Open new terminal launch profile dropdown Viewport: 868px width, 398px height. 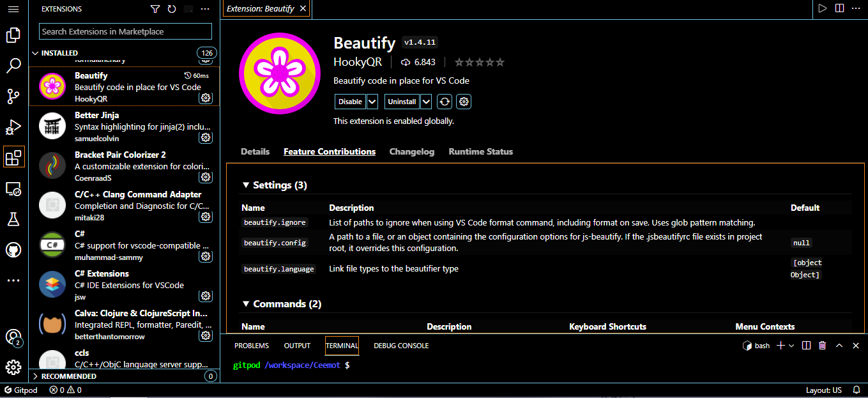click(791, 346)
